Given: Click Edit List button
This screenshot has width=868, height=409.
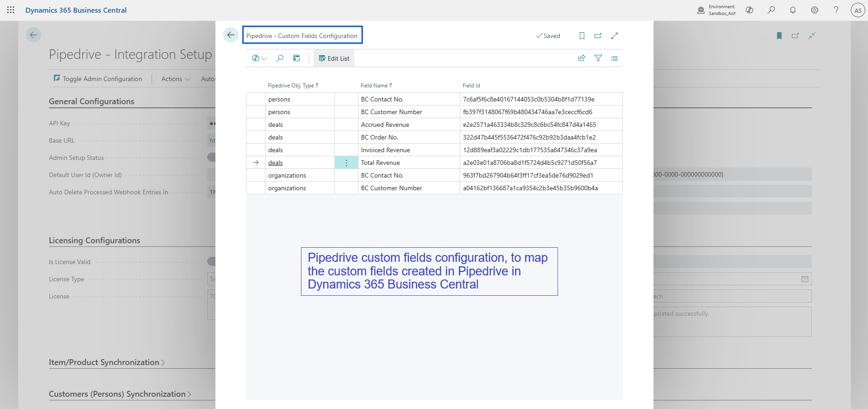Looking at the screenshot, I should point(334,58).
